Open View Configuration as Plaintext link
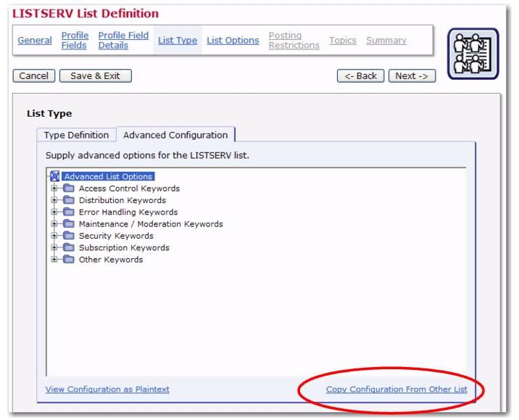 107,390
